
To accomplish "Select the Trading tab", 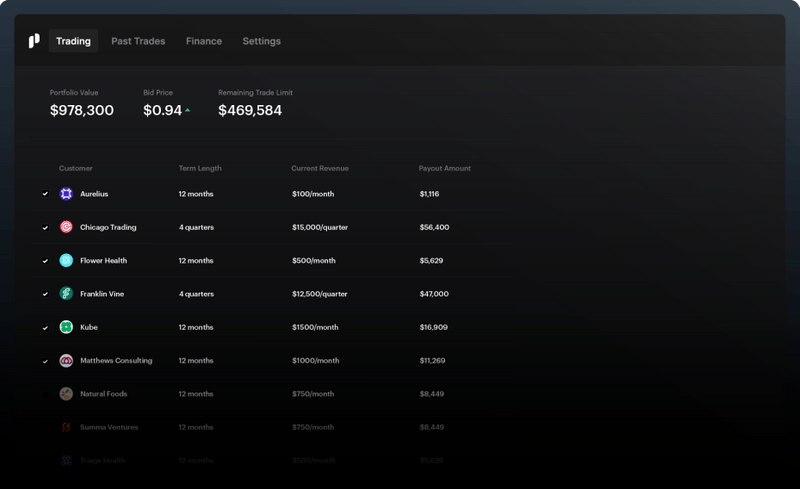I will (x=73, y=41).
